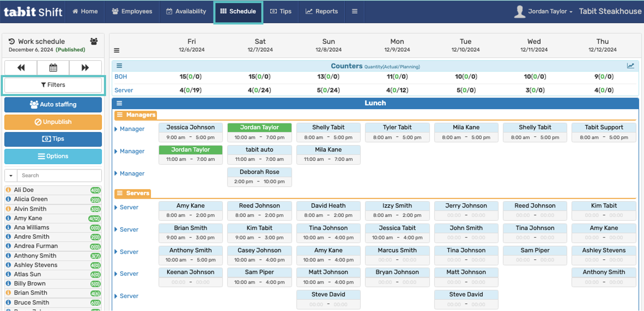This screenshot has width=644, height=311.
Task: Switch to the Availability tab
Action: coord(186,11)
